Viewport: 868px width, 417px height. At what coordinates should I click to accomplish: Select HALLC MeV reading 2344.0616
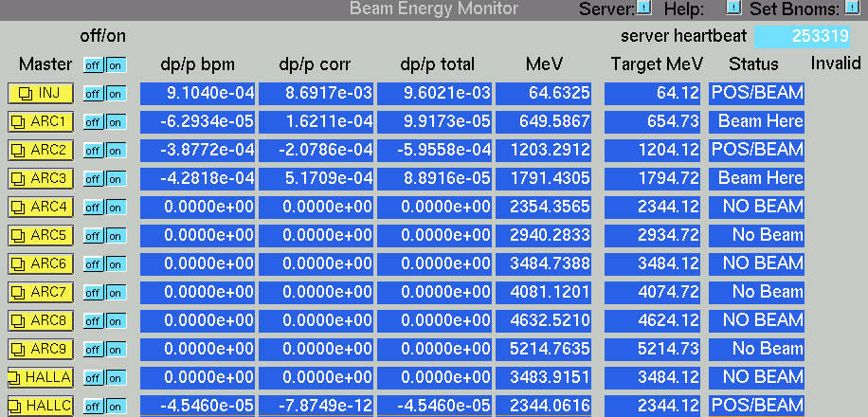tap(544, 406)
